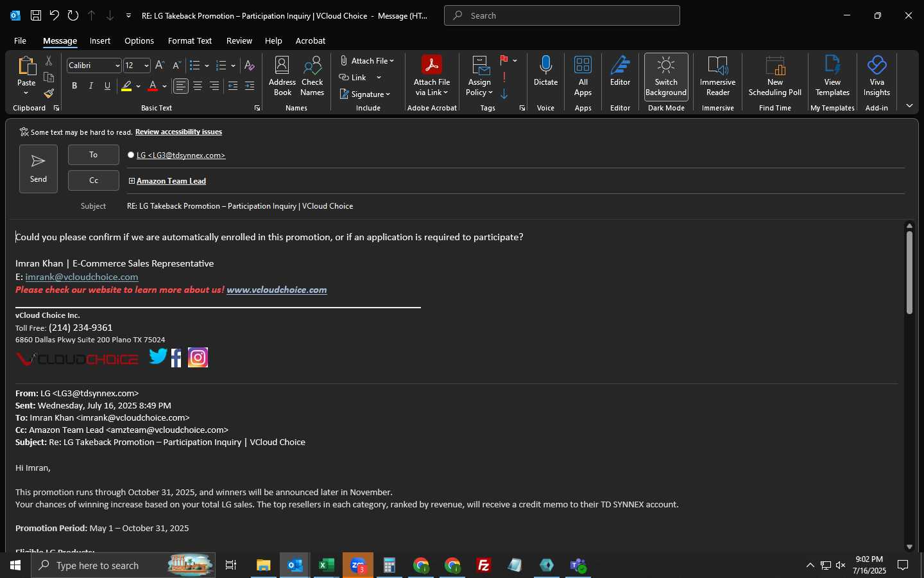Switch to the Acrobat tab
The height and width of the screenshot is (578, 924).
pyautogui.click(x=311, y=40)
